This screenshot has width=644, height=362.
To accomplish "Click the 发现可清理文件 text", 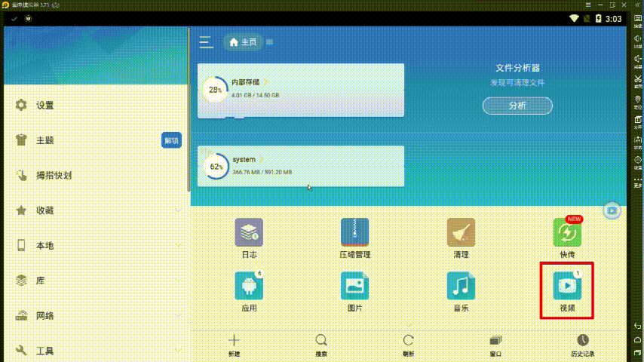I will pos(517,83).
